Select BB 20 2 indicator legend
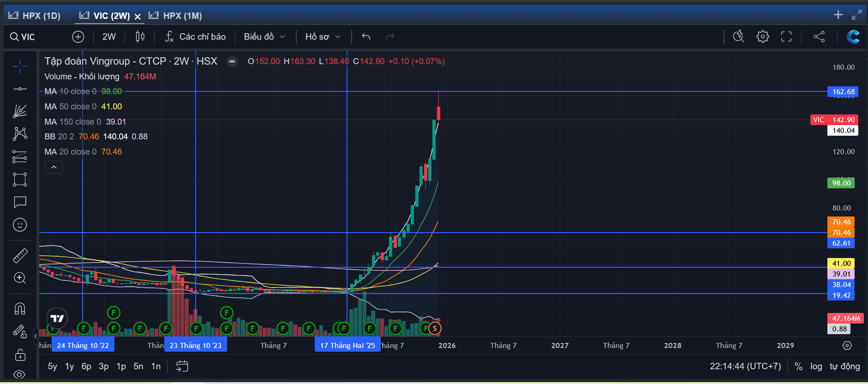 (96, 137)
